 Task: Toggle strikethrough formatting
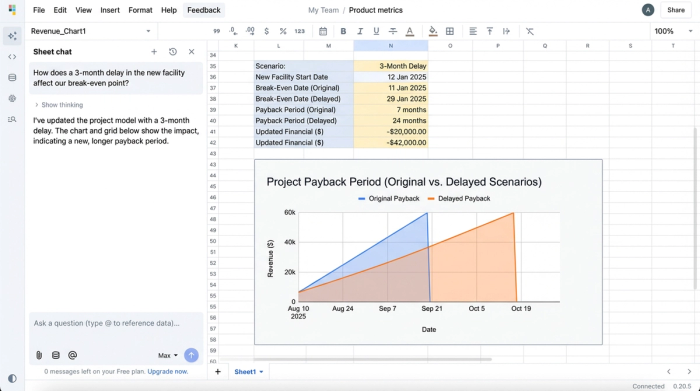tap(393, 31)
